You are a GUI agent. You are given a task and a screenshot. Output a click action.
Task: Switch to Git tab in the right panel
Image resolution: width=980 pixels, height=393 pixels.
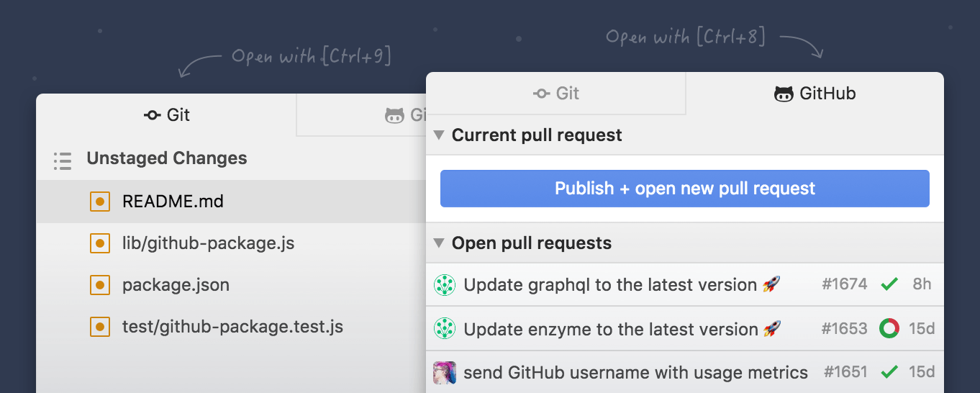[x=556, y=94]
